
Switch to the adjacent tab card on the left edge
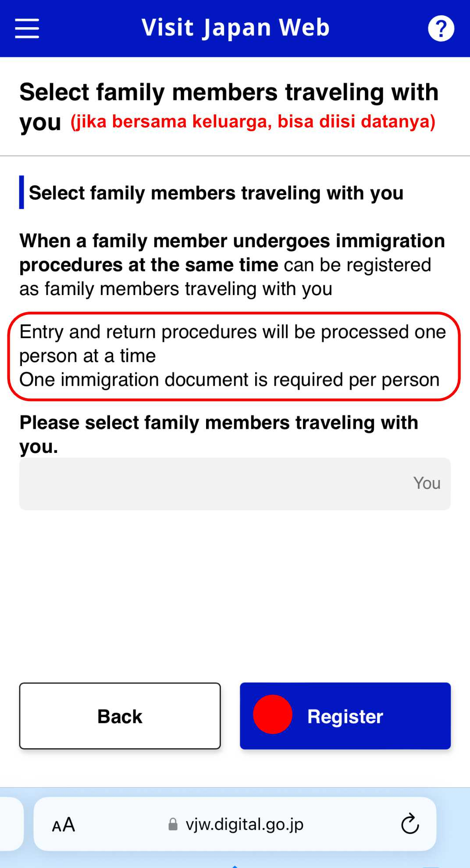(11, 824)
